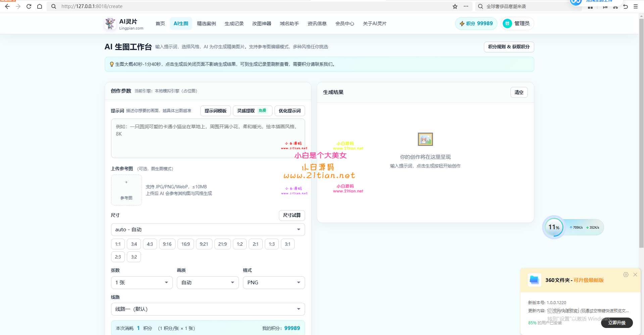Click the 管理员 avatar icon
The width and height of the screenshot is (644, 335).
coord(507,23)
